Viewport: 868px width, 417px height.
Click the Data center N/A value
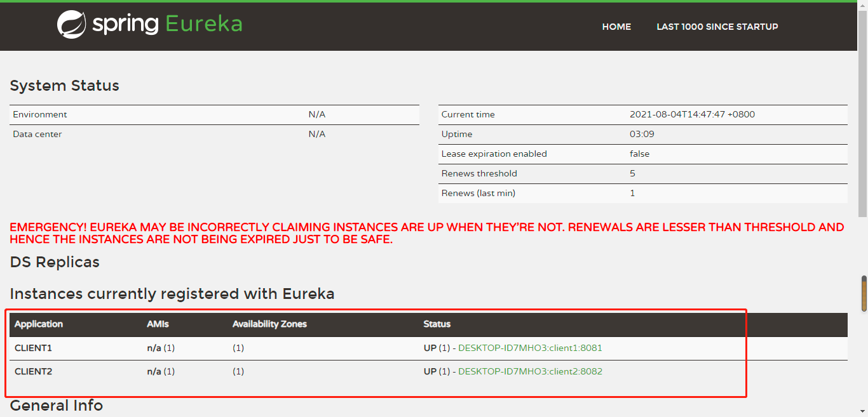tap(317, 135)
